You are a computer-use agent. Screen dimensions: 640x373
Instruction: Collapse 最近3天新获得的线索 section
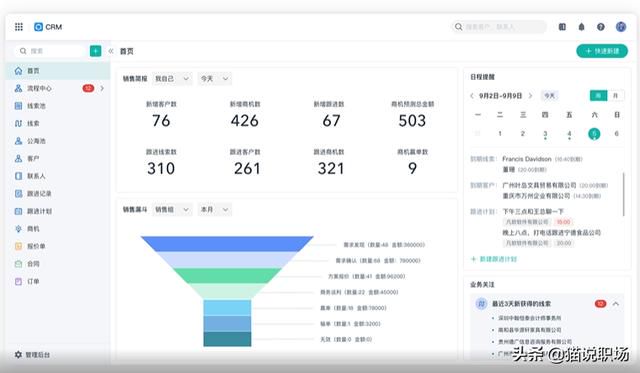616,304
